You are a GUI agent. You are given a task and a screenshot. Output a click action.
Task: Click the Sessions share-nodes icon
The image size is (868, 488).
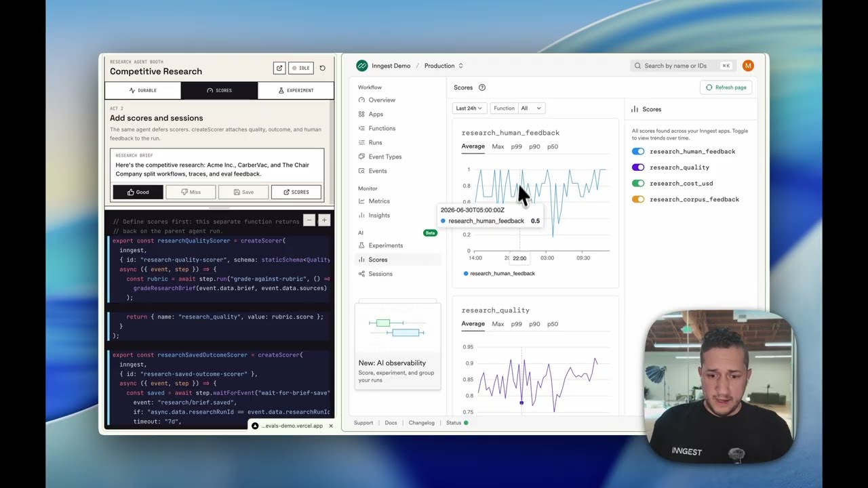tap(361, 274)
